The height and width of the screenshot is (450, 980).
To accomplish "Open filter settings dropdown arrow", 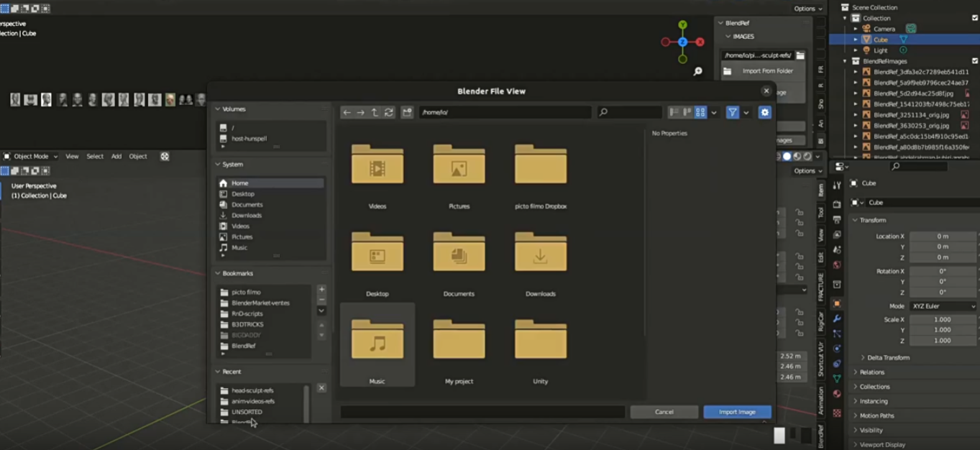I will click(746, 112).
